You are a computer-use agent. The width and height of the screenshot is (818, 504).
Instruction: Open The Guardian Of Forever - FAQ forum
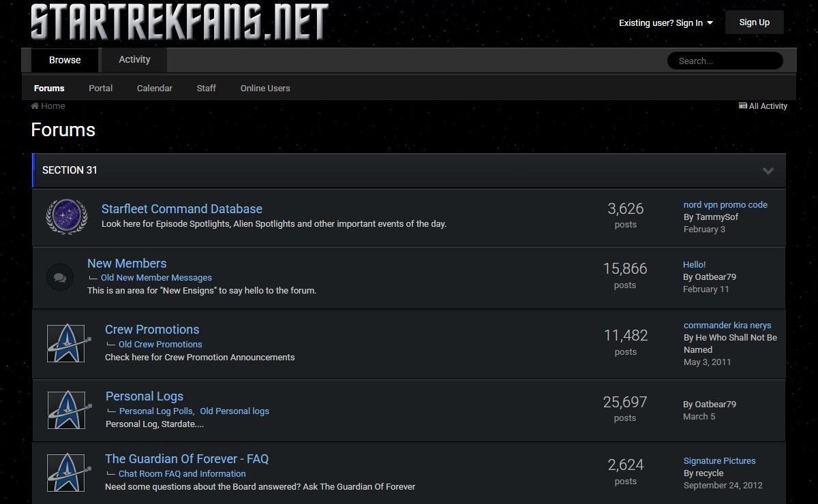(x=187, y=459)
